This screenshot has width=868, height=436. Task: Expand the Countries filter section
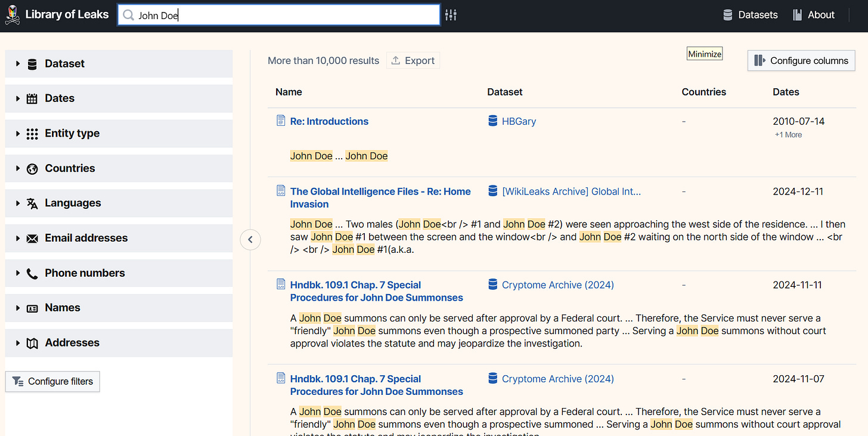click(x=119, y=168)
